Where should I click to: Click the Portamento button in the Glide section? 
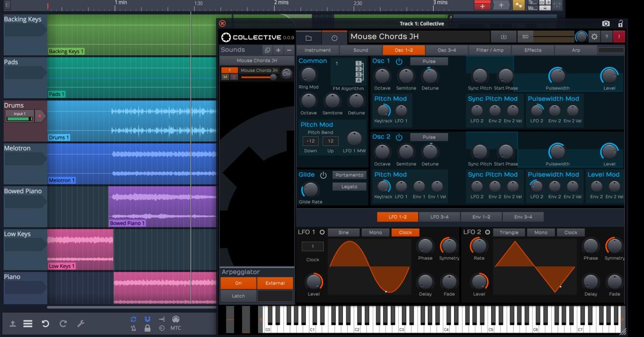(348, 175)
